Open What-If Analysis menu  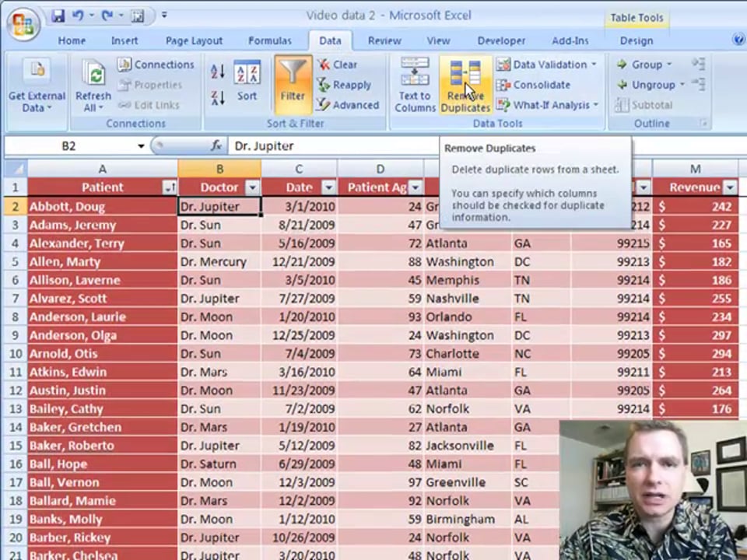(x=547, y=105)
